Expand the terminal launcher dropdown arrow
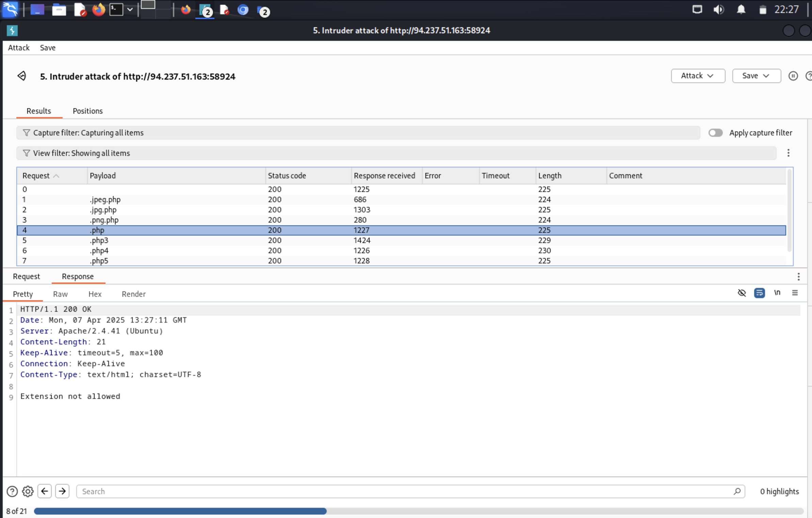 click(130, 10)
